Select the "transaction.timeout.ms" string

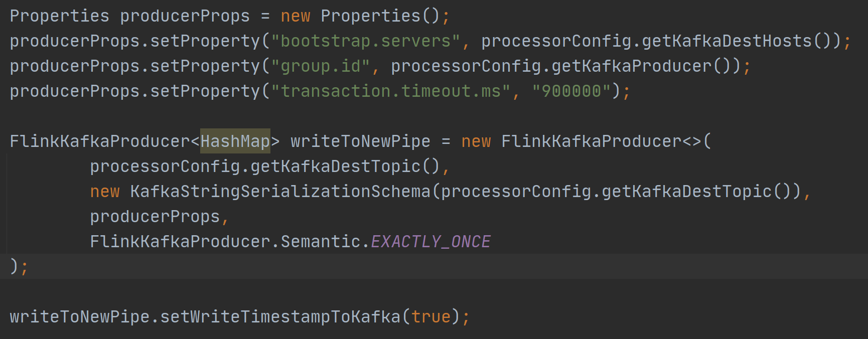[x=390, y=91]
